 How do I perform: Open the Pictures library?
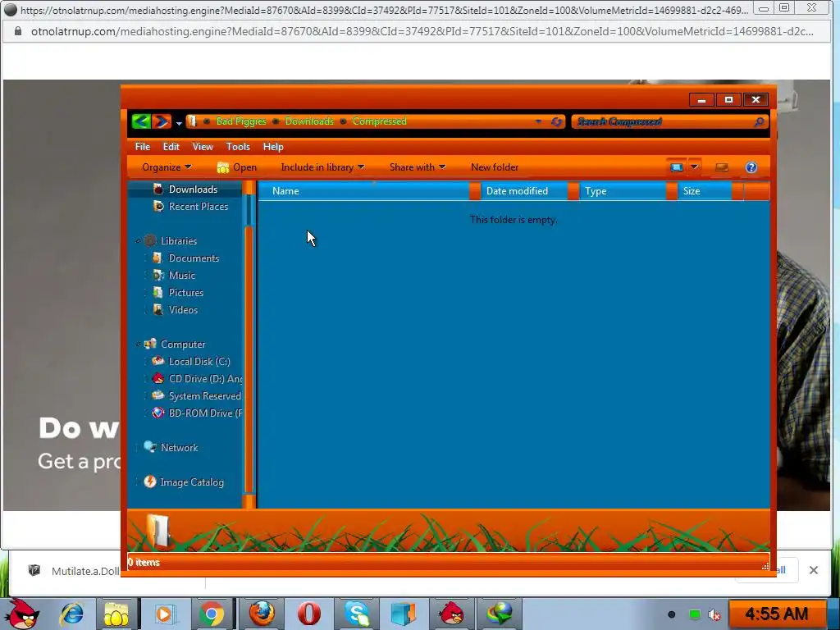178,293
